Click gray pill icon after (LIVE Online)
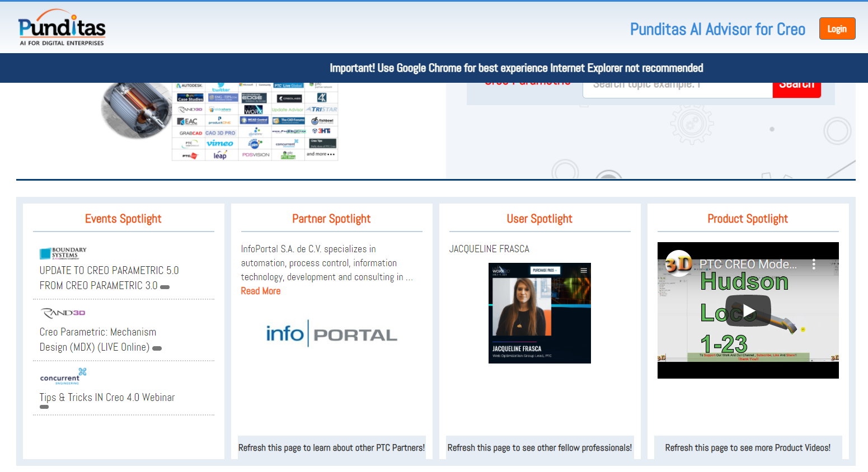This screenshot has width=868, height=472. (157, 348)
